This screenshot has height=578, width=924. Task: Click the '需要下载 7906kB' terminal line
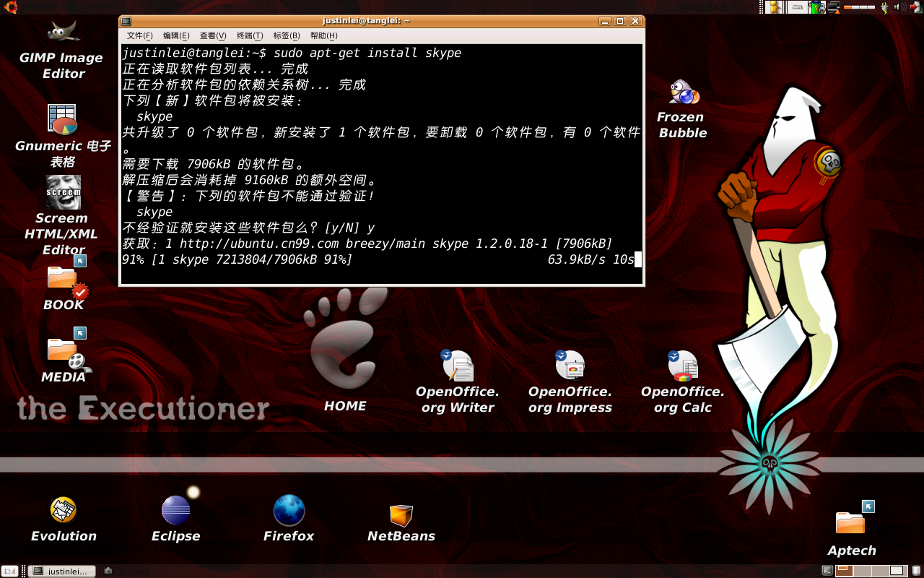[x=214, y=164]
